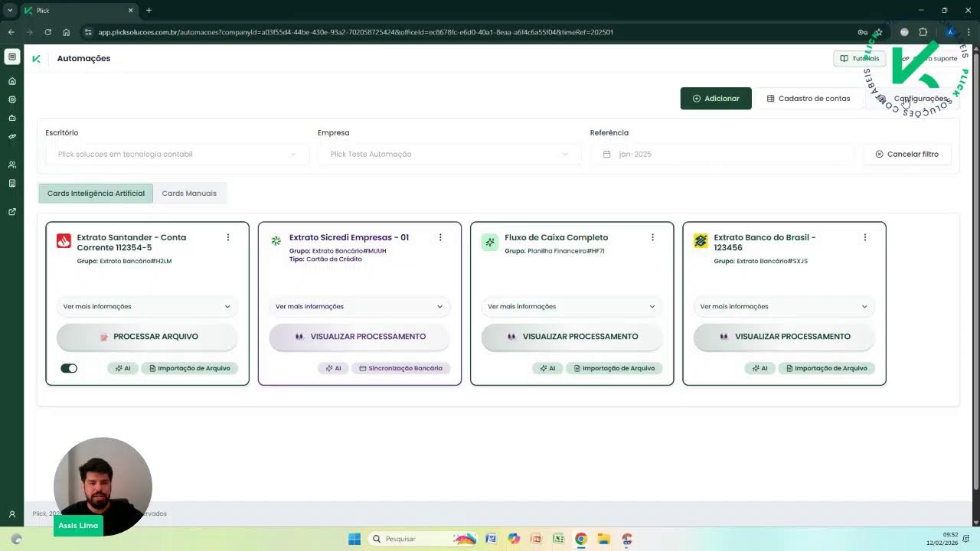The height and width of the screenshot is (551, 980).
Task: Select the Plick browser tab
Action: 79,11
